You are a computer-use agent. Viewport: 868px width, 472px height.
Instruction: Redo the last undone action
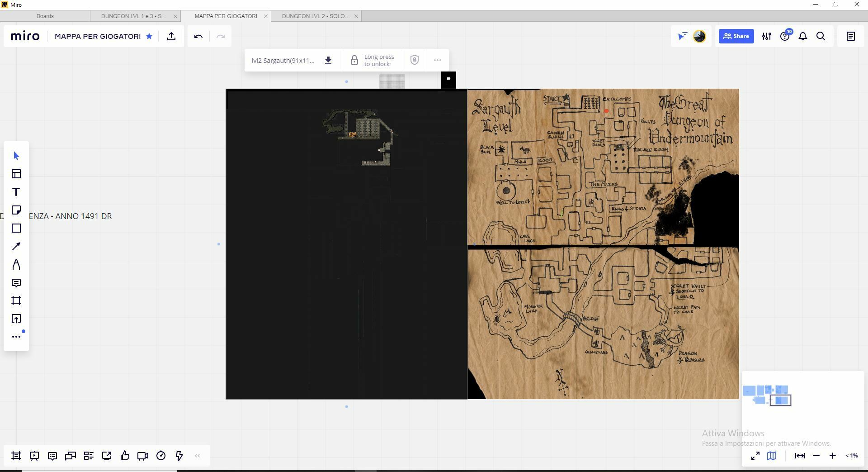[x=221, y=36]
